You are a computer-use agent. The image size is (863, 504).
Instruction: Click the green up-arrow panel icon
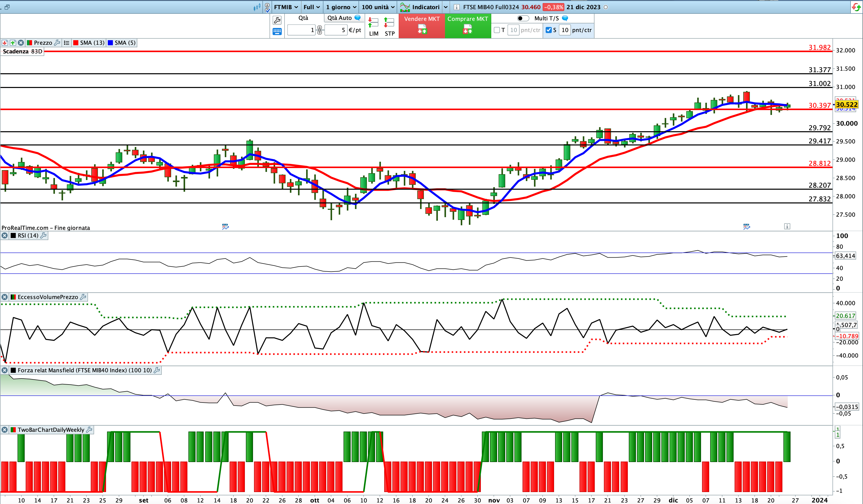pyautogui.click(x=13, y=43)
